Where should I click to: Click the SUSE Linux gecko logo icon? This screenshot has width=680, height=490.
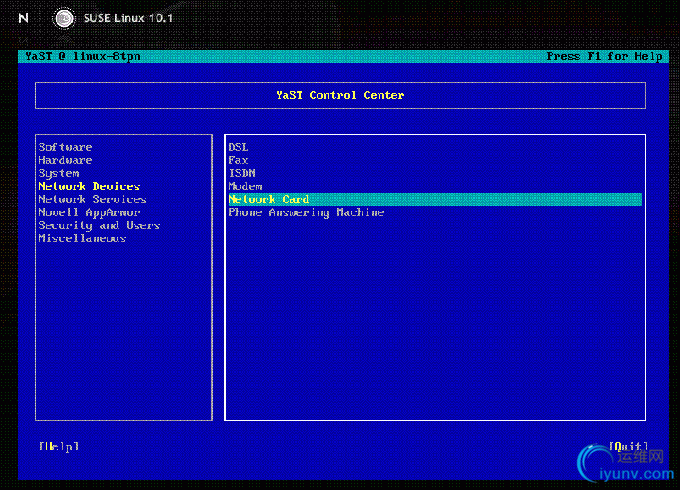click(x=64, y=18)
